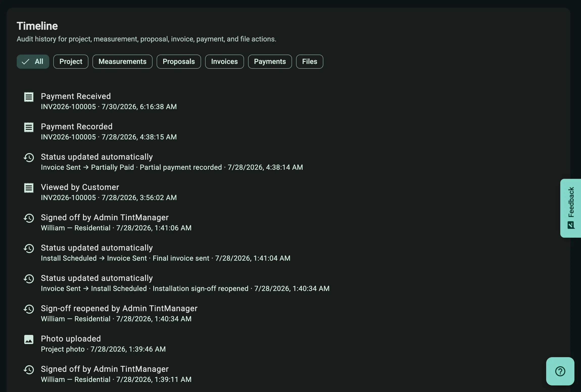The image size is (581, 392).
Task: Select the All filter chip
Action: (33, 62)
